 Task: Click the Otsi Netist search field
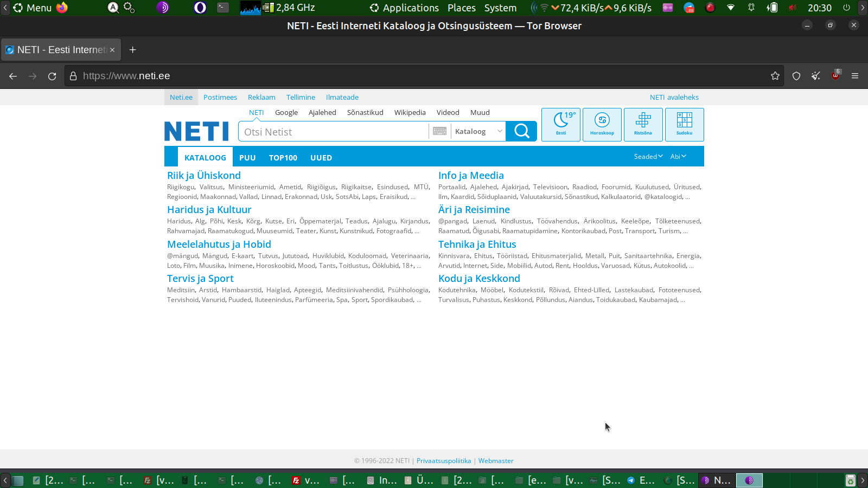[334, 131]
